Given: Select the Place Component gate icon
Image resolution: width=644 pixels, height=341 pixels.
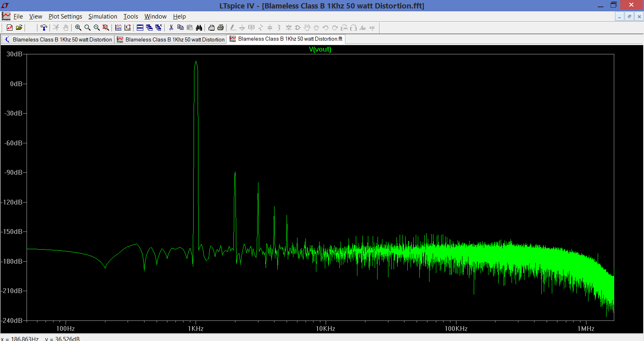Looking at the screenshot, I should click(x=298, y=28).
